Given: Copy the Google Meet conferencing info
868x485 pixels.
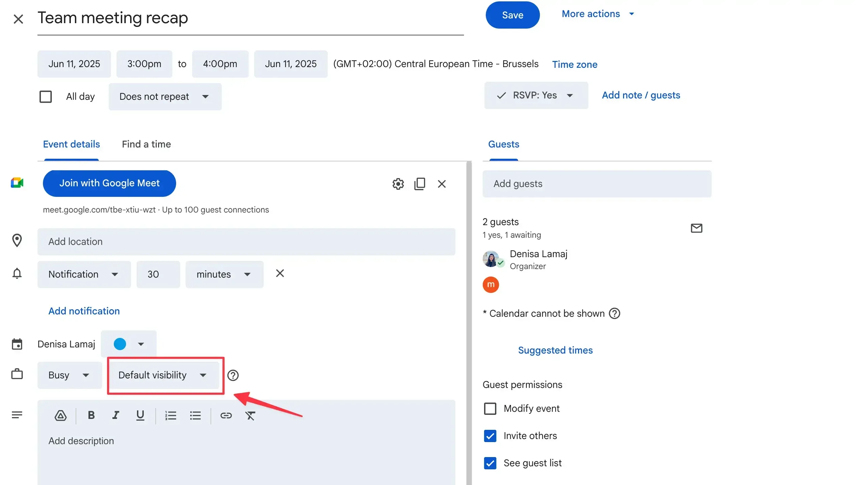Looking at the screenshot, I should point(420,184).
